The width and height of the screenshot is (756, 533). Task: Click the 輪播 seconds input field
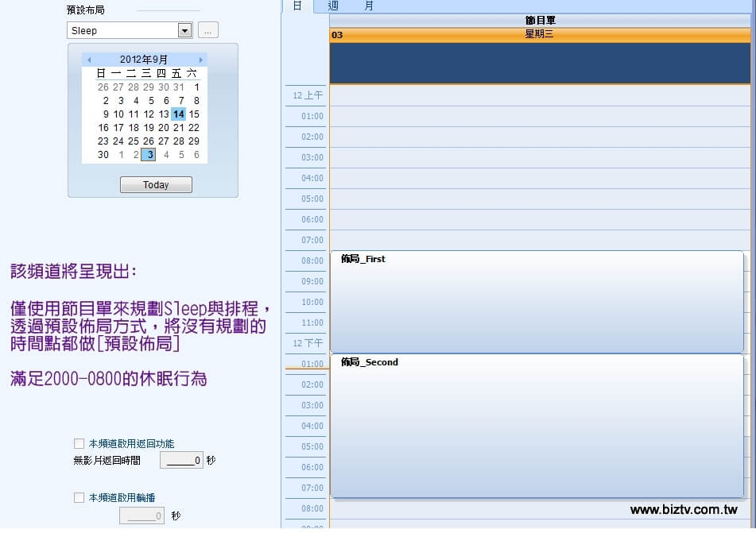[142, 516]
